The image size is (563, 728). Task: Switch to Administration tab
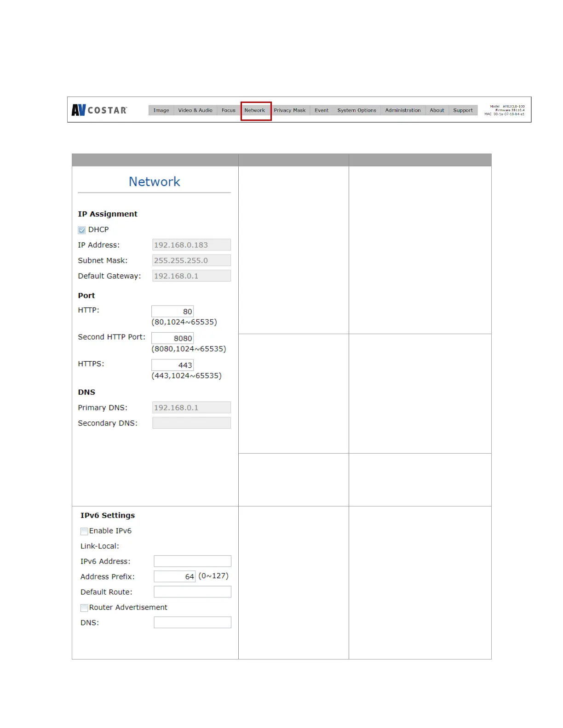click(x=402, y=110)
